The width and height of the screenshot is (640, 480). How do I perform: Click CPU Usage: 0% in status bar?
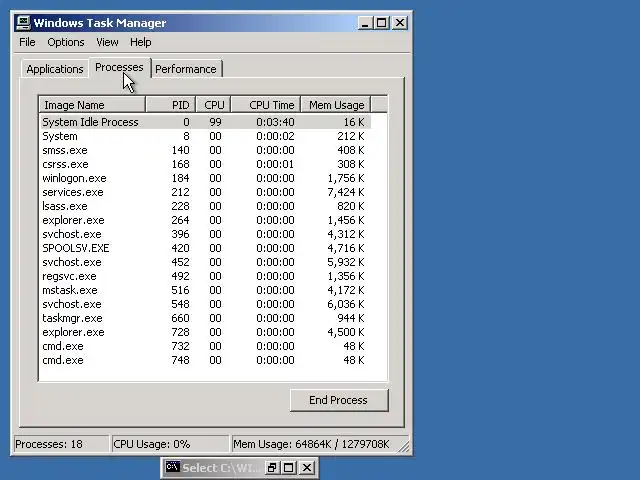click(170, 444)
